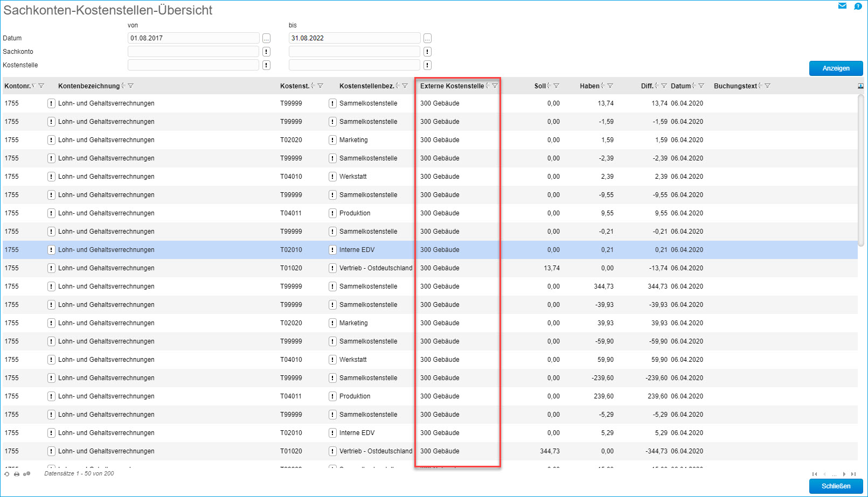Click the Schließen button
The width and height of the screenshot is (868, 497).
coord(836,486)
